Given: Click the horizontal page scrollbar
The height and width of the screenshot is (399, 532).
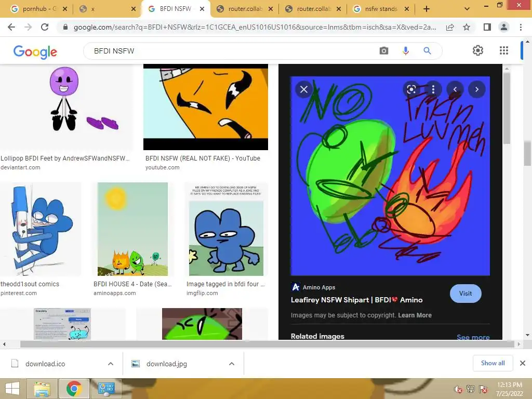Looking at the screenshot, I should pyautogui.click(x=268, y=344).
